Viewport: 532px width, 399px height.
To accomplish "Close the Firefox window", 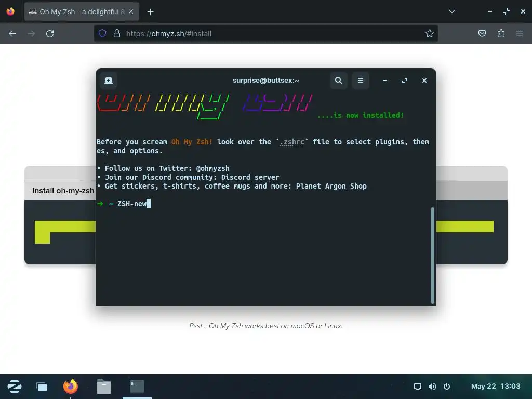I will tap(523, 11).
